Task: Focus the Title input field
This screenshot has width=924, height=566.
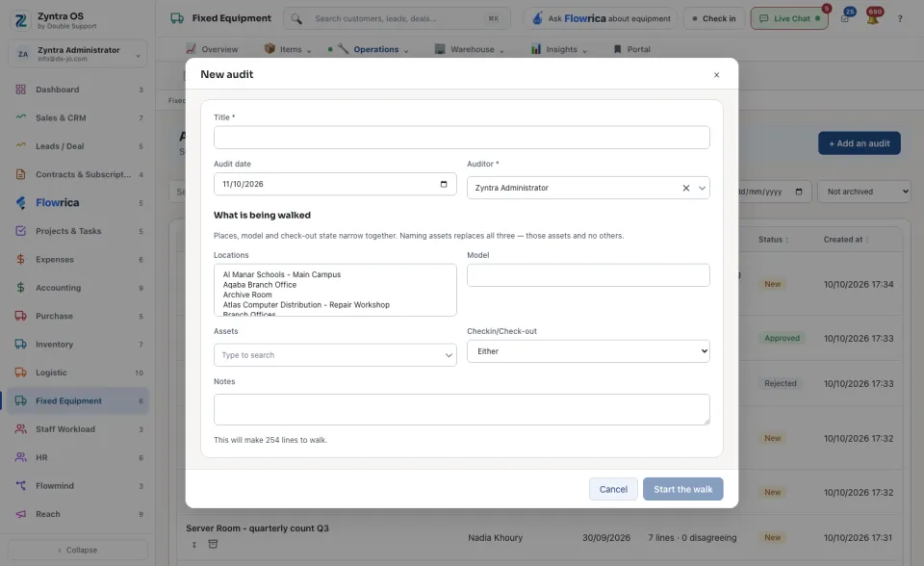Action: click(461, 138)
